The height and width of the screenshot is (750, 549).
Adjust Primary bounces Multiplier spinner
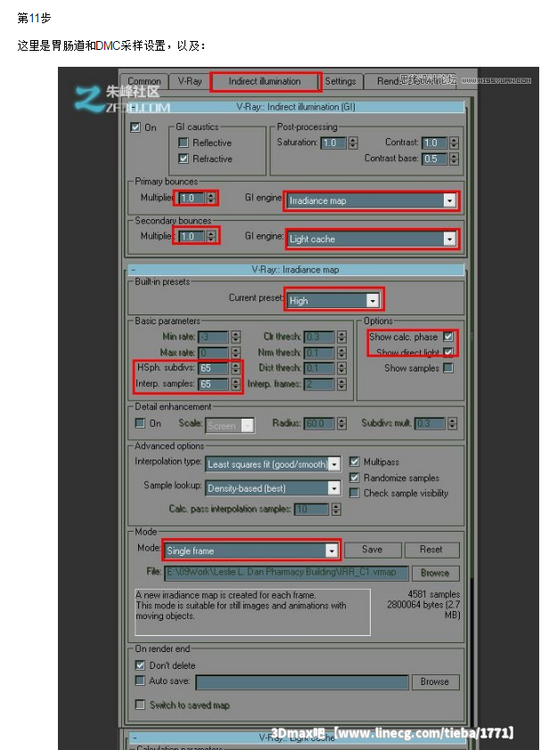[211, 198]
